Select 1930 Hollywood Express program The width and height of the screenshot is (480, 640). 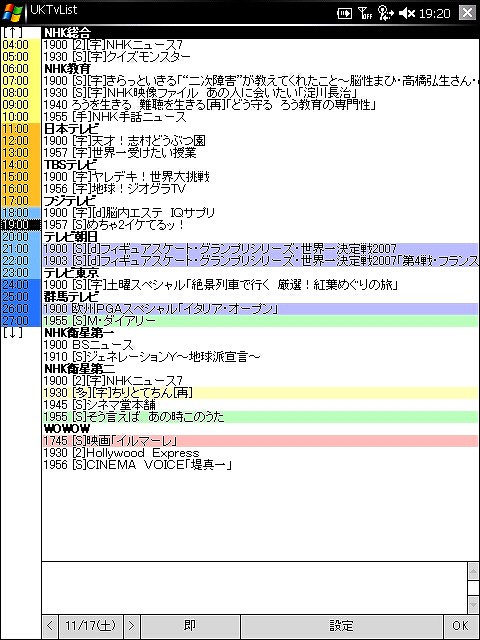pos(260,453)
